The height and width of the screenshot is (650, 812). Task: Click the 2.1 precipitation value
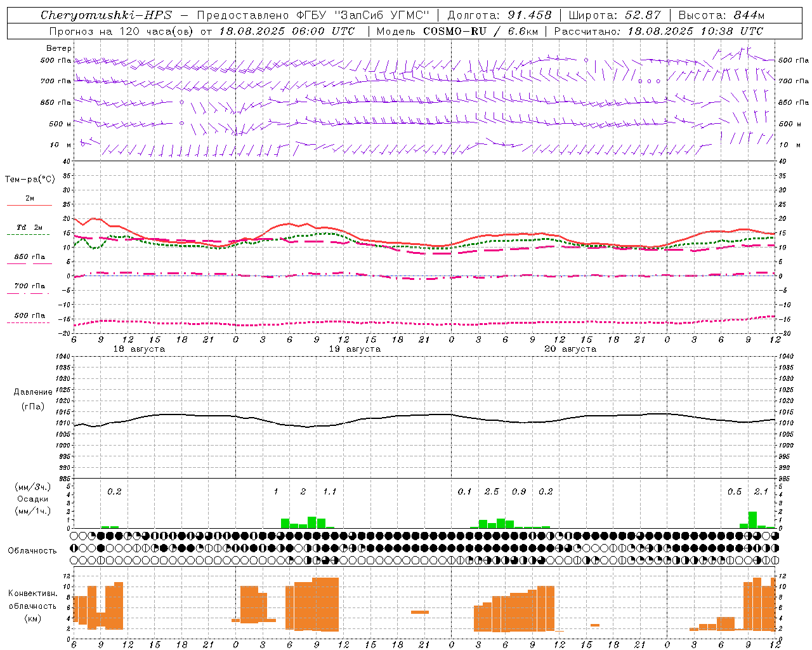761,492
